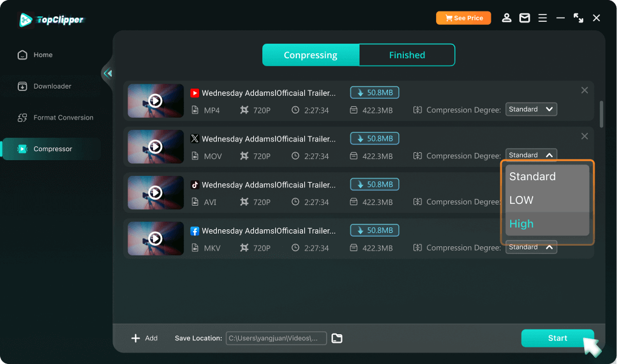
Task: Play the MP4 video thumbnail
Action: [155, 101]
